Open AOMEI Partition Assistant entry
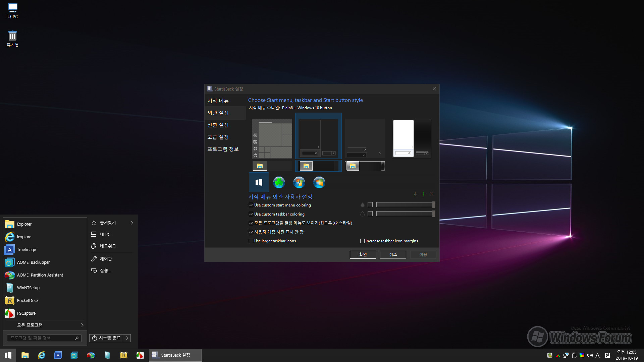 [x=45, y=275]
